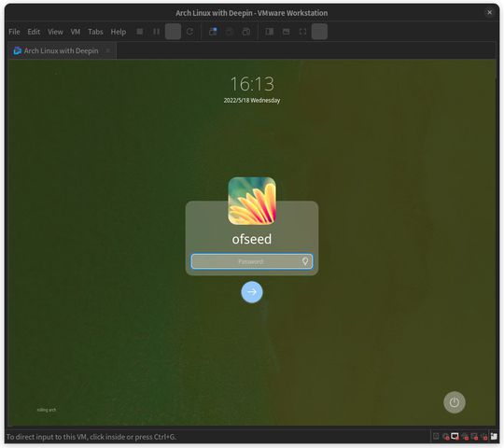Enter full screen mode via toolbar icon
Image resolution: width=504 pixels, height=448 pixels.
pos(302,32)
